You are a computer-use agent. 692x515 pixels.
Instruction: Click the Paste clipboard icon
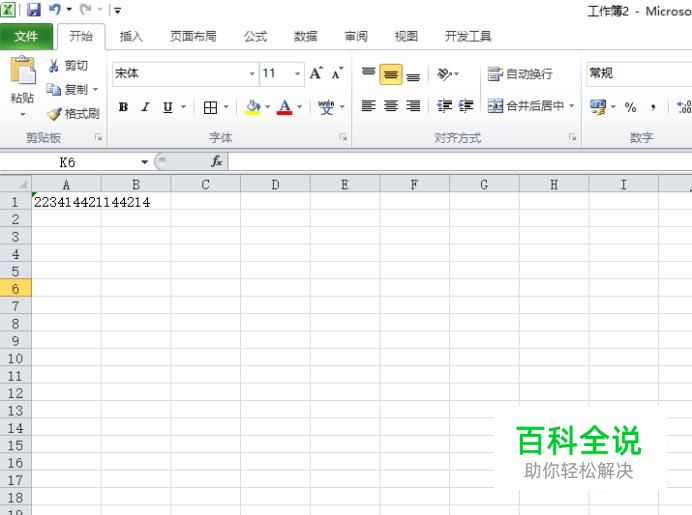pos(22,70)
